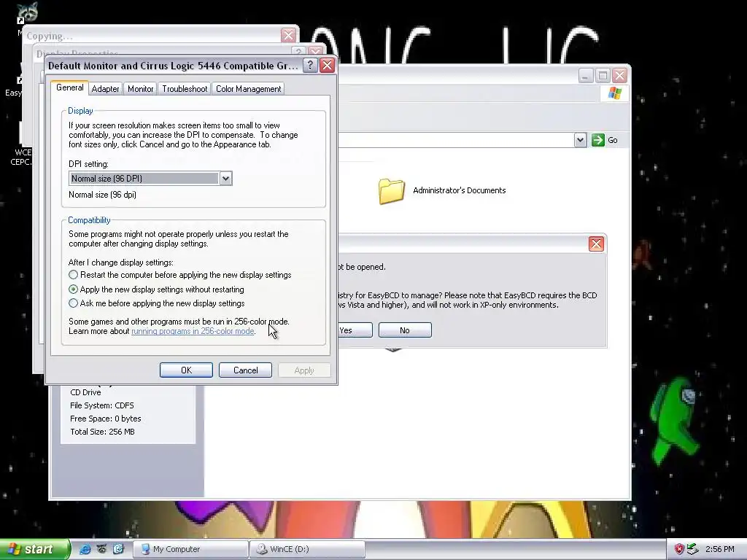Screen dimensions: 747x560
Task: Click the green Go arrow button
Action: (x=598, y=140)
